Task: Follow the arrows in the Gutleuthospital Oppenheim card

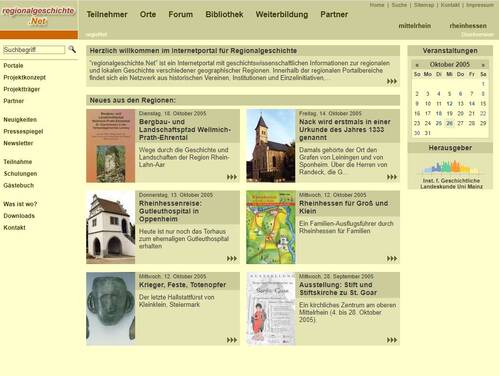Action: click(232, 258)
